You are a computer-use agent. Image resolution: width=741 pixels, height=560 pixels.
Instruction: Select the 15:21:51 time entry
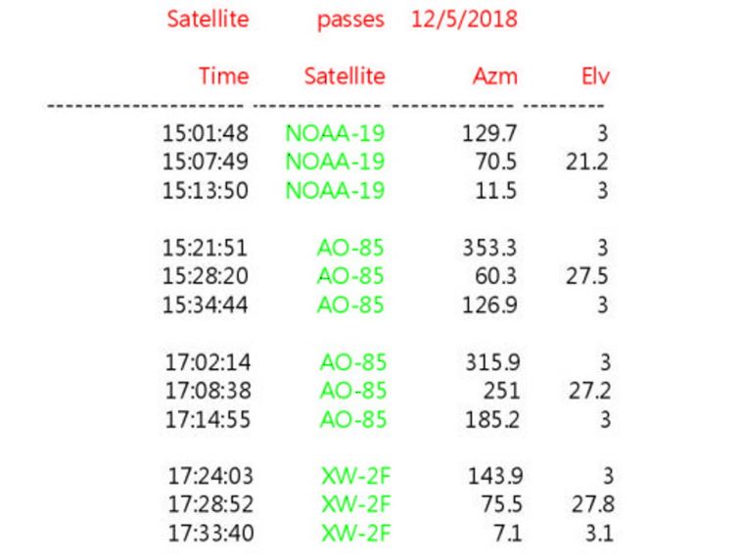pyautogui.click(x=205, y=248)
